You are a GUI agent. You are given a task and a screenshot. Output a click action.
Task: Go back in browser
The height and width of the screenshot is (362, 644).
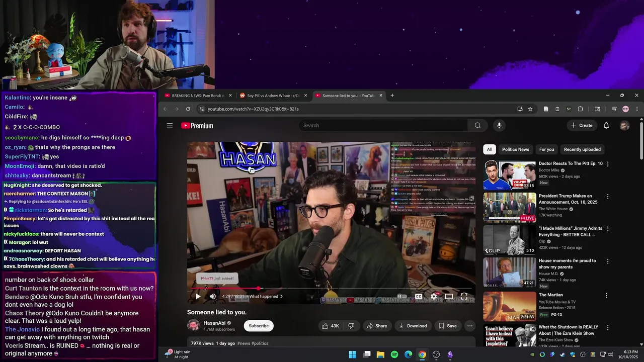coord(165,109)
